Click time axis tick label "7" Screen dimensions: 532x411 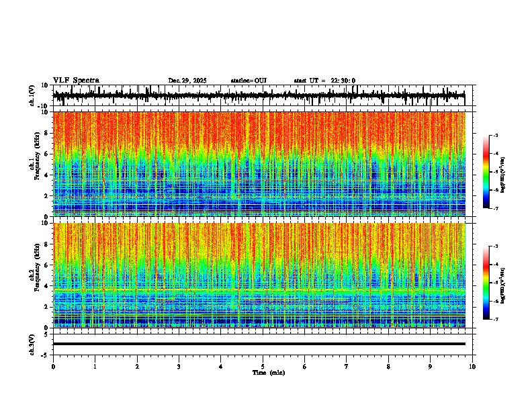tap(347, 367)
